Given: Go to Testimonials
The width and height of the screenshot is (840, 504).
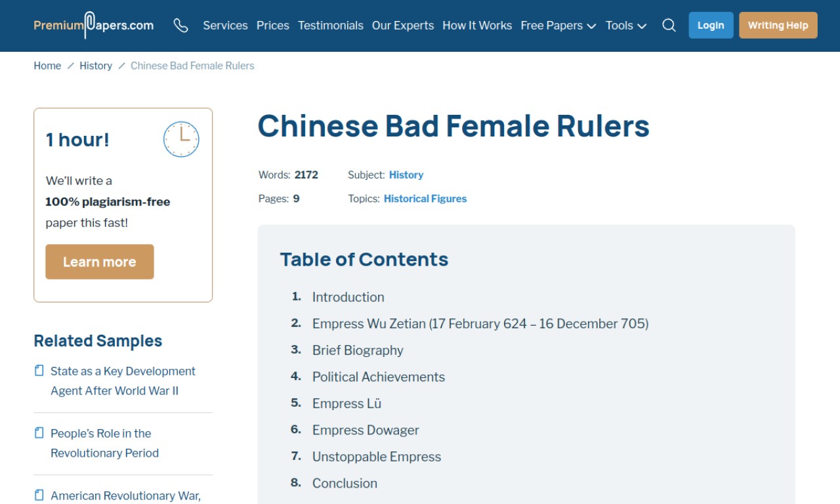Looking at the screenshot, I should (x=331, y=26).
